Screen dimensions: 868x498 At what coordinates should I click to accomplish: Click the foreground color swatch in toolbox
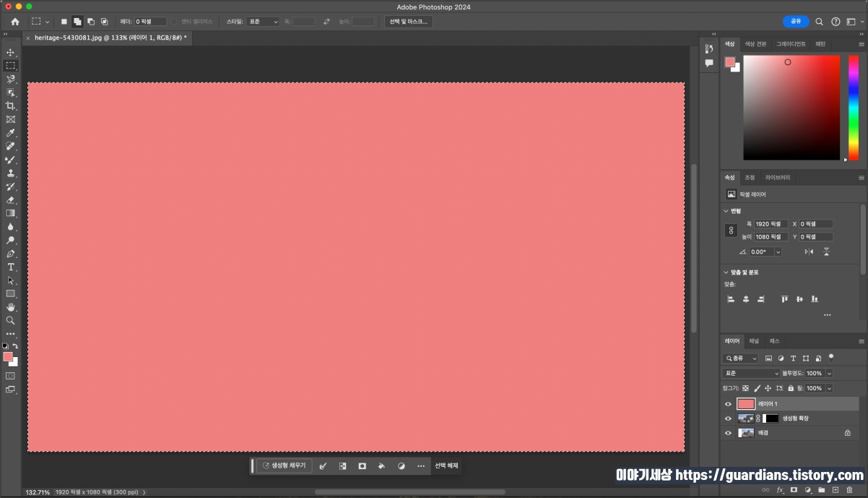(8, 357)
